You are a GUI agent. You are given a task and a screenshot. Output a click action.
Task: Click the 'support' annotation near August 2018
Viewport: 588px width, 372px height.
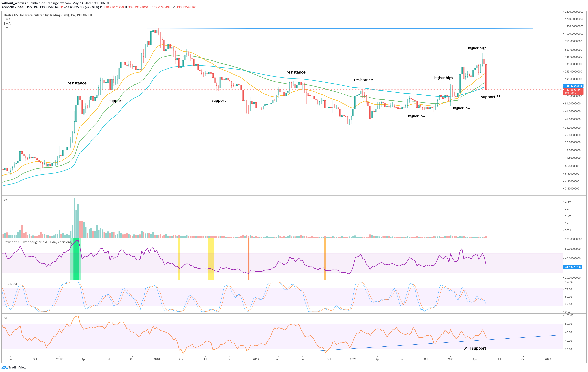point(219,101)
